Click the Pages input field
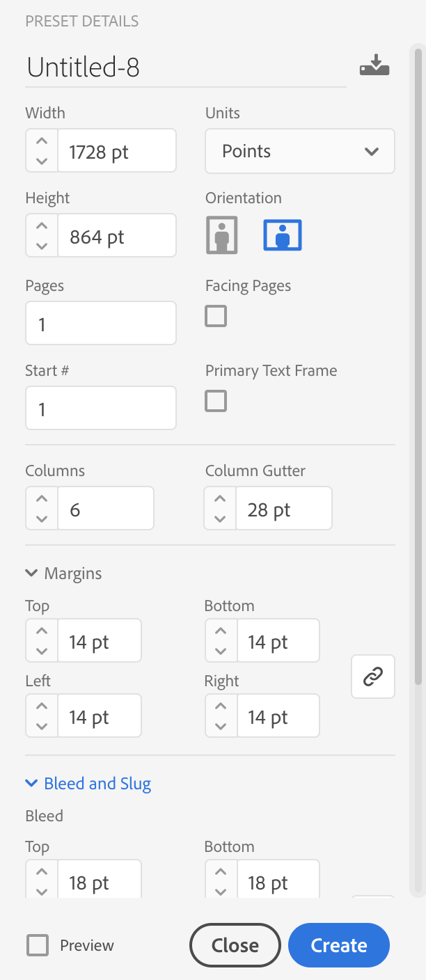 [101, 323]
